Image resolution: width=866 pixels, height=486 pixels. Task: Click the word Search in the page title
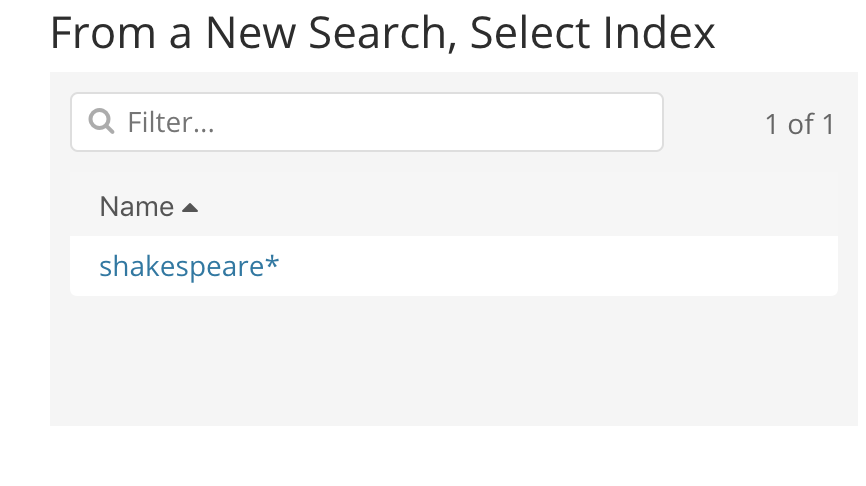(x=377, y=33)
